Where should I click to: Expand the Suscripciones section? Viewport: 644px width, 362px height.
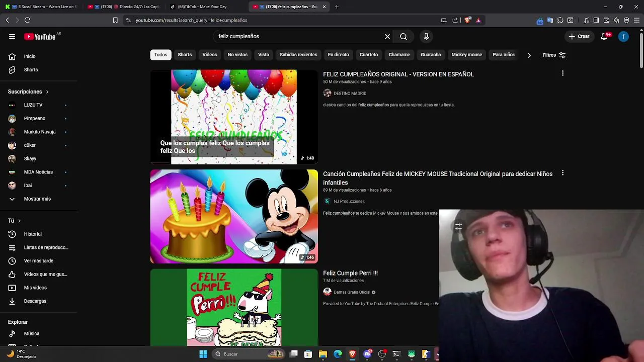[x=28, y=92]
